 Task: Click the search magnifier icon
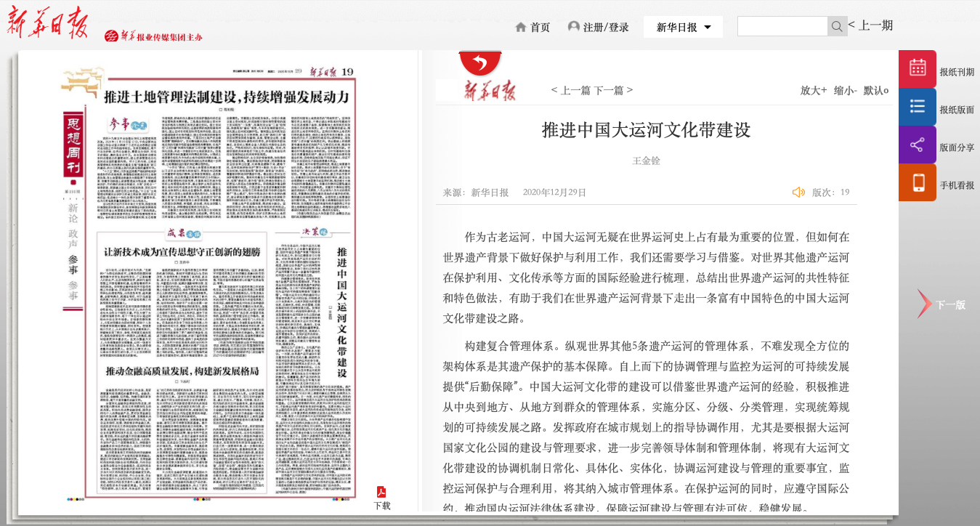click(x=837, y=26)
